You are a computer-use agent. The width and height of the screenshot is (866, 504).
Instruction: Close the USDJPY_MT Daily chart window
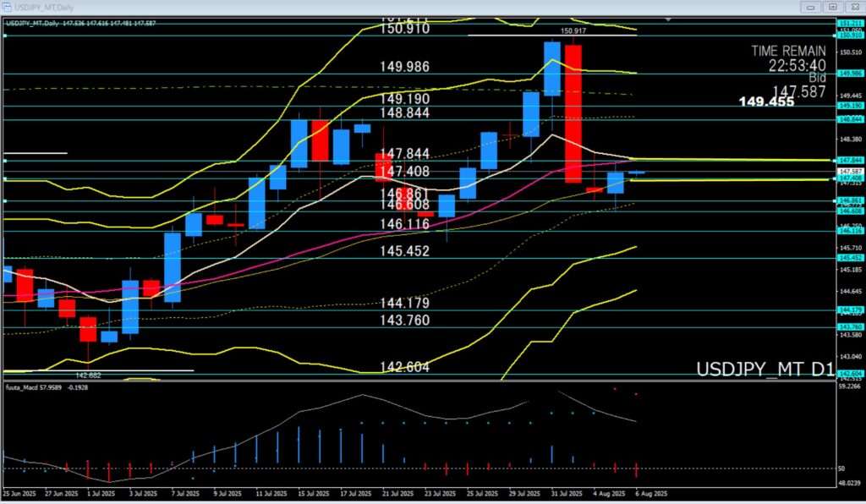[x=854, y=7]
